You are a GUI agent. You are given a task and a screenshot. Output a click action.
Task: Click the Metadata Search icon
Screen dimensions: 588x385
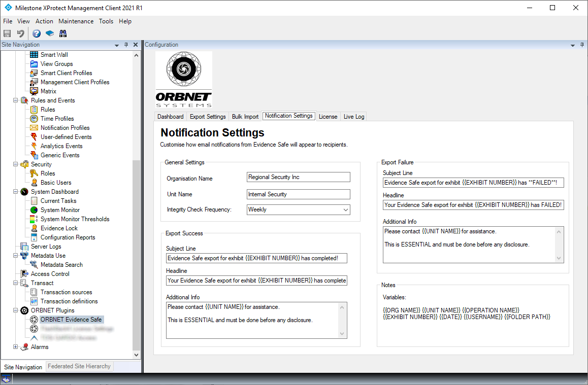[x=34, y=265]
